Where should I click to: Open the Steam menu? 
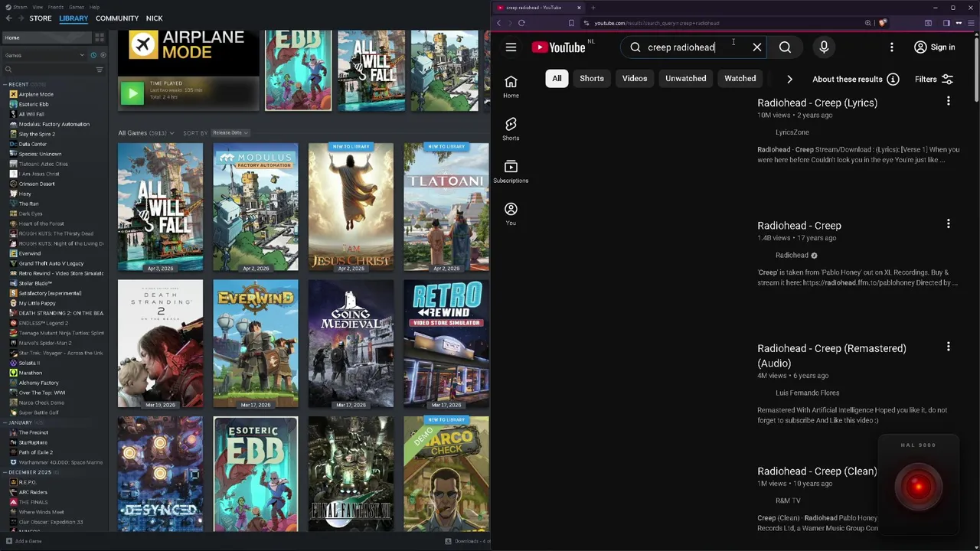tap(18, 7)
